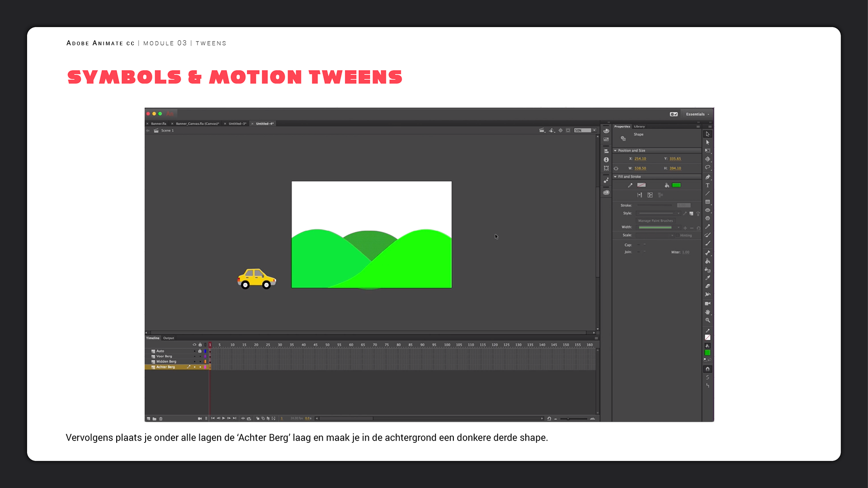This screenshot has height=488, width=868.
Task: Click the green fill color swatch
Action: [676, 185]
